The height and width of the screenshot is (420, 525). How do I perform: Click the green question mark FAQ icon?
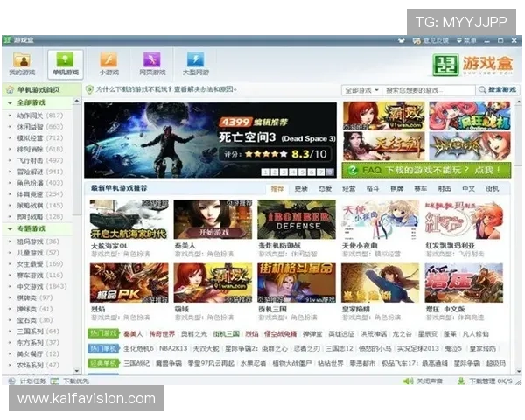click(353, 170)
